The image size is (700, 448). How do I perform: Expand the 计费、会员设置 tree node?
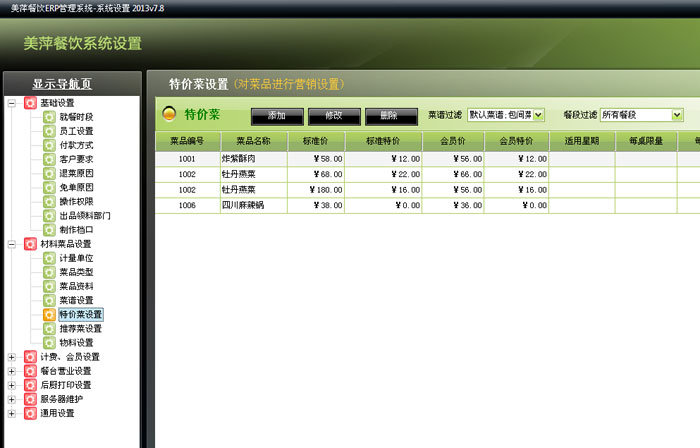[12, 357]
